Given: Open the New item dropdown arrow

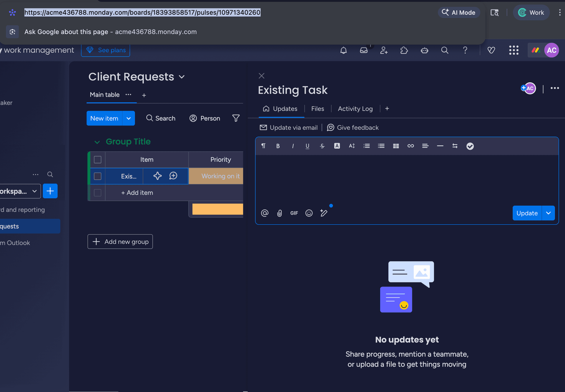Looking at the screenshot, I should tap(129, 119).
